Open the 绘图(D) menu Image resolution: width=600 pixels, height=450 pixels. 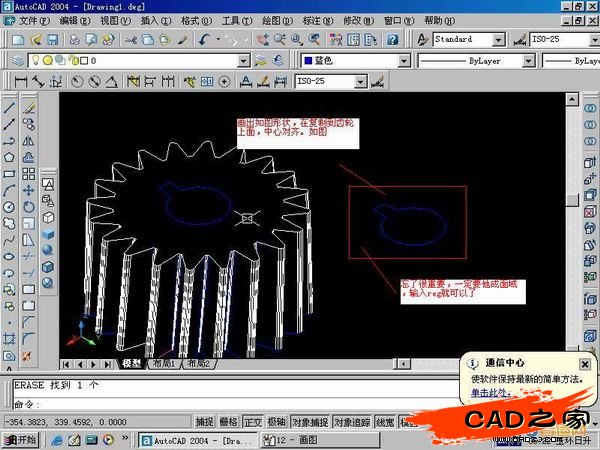coord(272,19)
